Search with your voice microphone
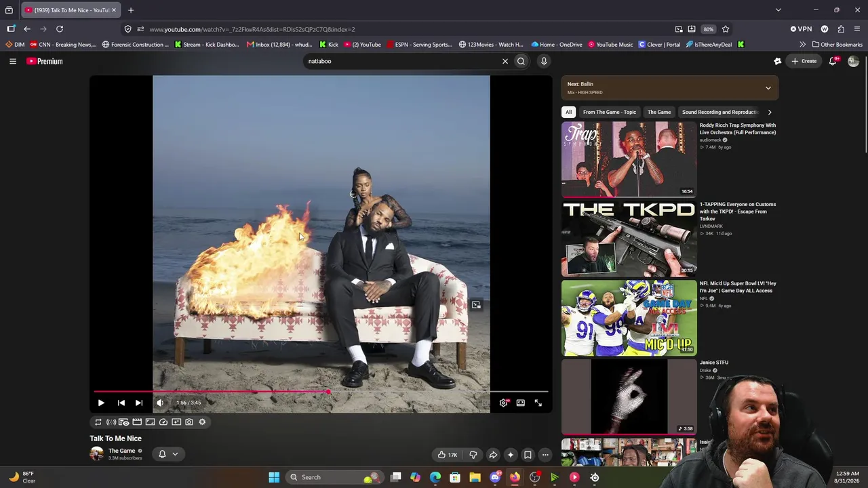The height and width of the screenshot is (488, 868). point(544,61)
